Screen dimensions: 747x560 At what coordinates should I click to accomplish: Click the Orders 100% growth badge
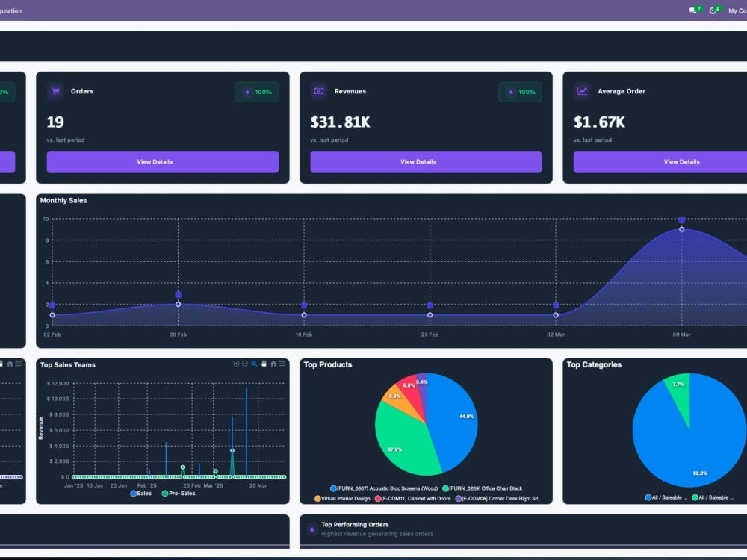(x=257, y=92)
